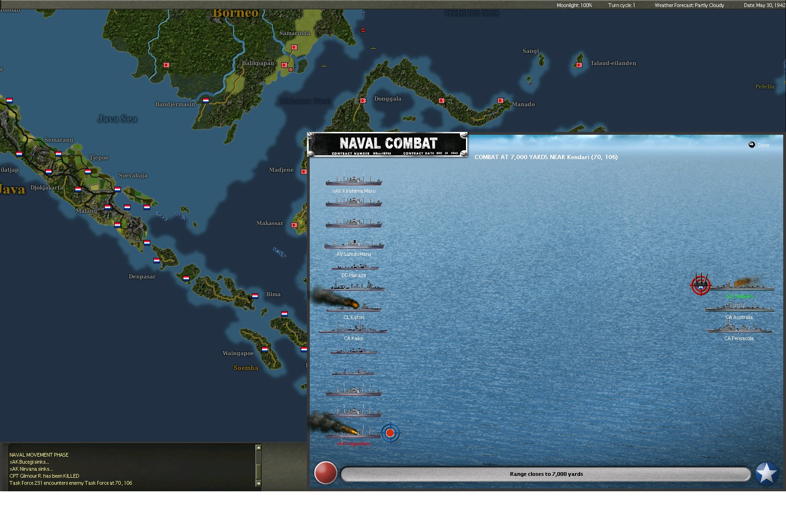Click the Denpasar map label
This screenshot has height=532, width=786.
point(142,277)
